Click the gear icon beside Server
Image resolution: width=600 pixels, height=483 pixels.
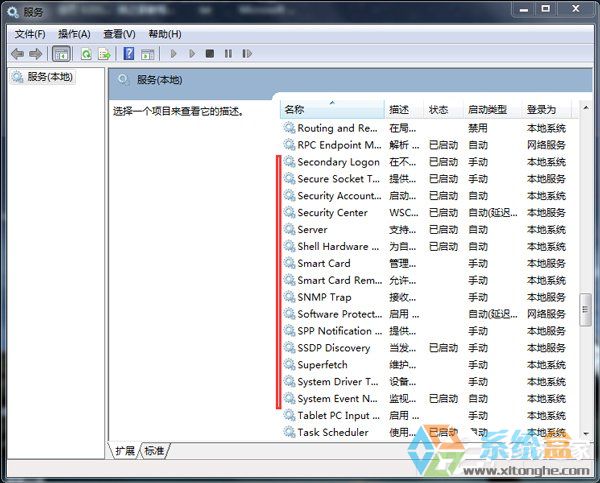289,230
